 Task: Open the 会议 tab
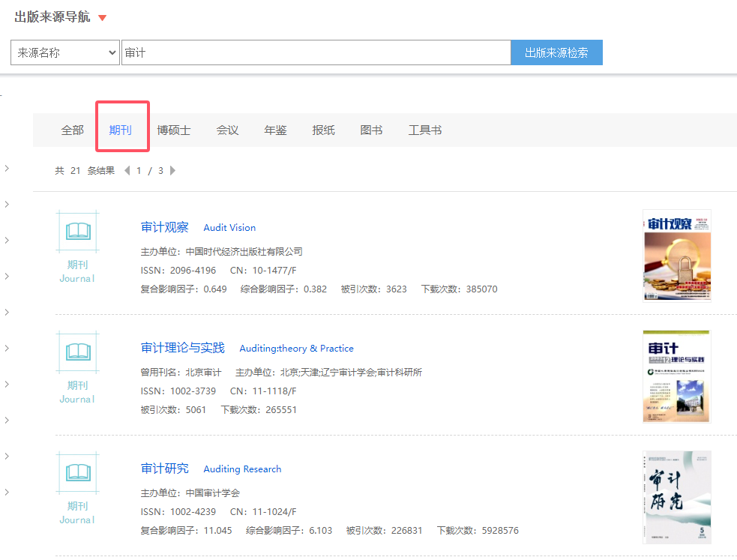coord(227,130)
